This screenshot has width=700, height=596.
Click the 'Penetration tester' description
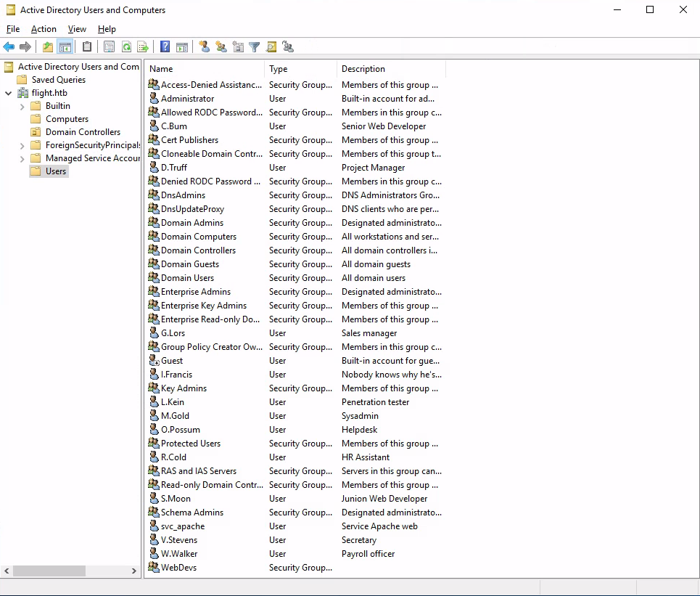coord(376,402)
